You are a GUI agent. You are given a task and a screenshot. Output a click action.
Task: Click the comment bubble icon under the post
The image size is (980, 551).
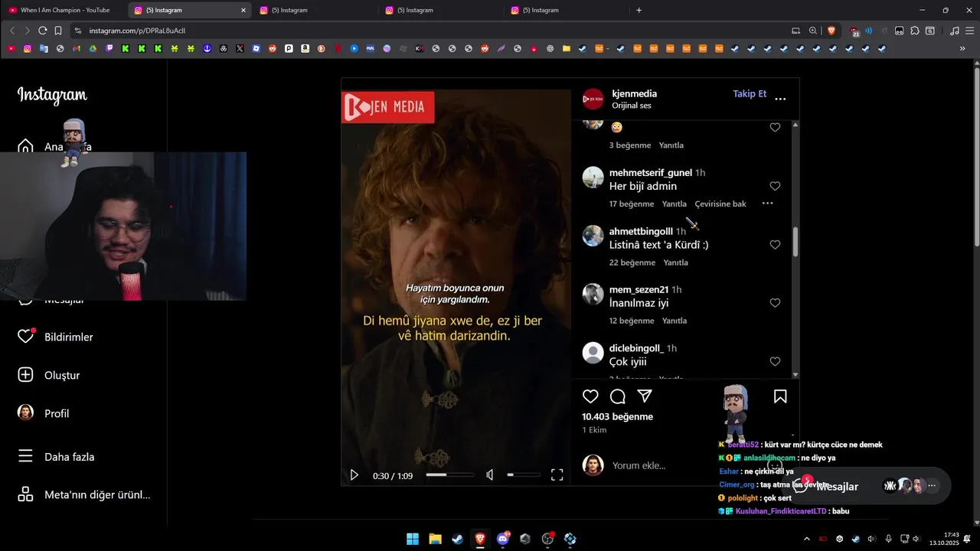pyautogui.click(x=618, y=396)
